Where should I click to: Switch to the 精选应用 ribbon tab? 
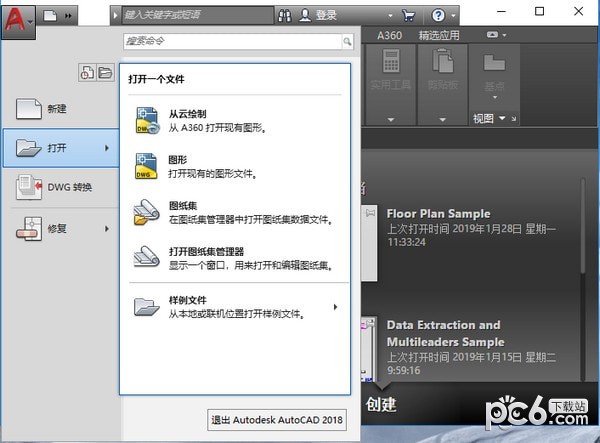(x=439, y=35)
